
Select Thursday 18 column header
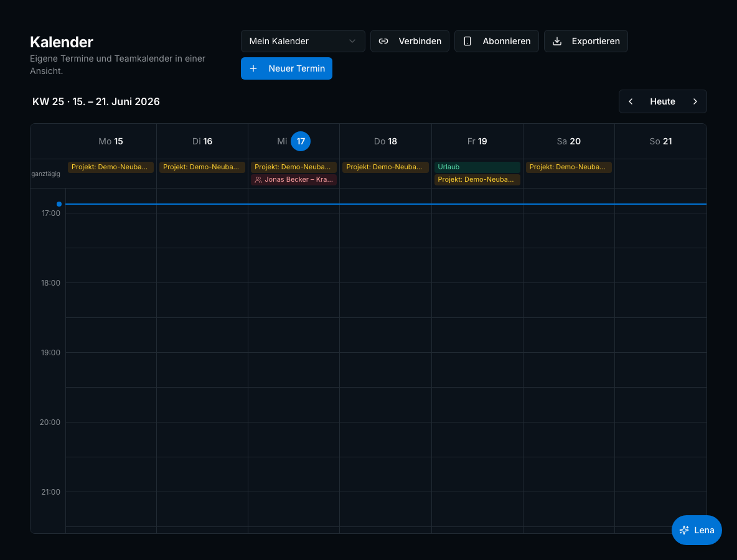coord(385,141)
